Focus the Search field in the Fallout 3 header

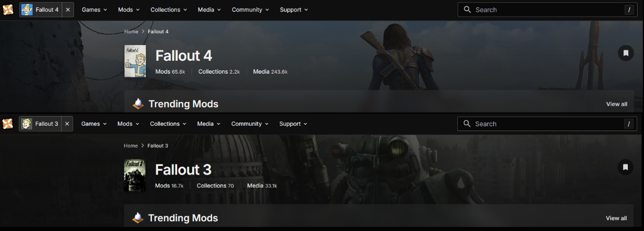(546, 124)
